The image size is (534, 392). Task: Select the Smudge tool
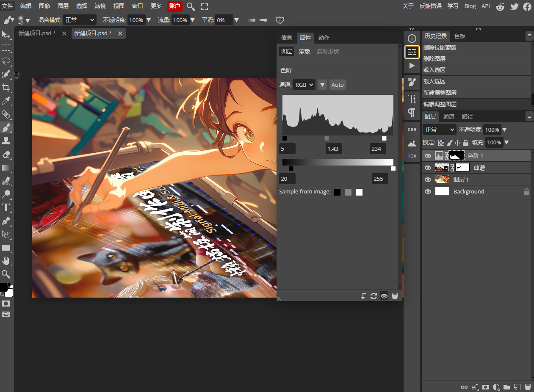pos(6,181)
